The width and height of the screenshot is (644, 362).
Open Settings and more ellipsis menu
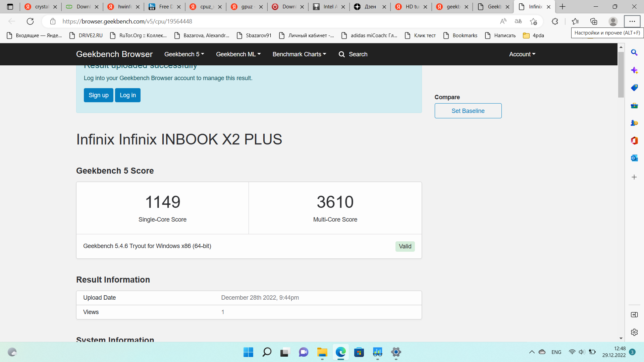coord(632,21)
